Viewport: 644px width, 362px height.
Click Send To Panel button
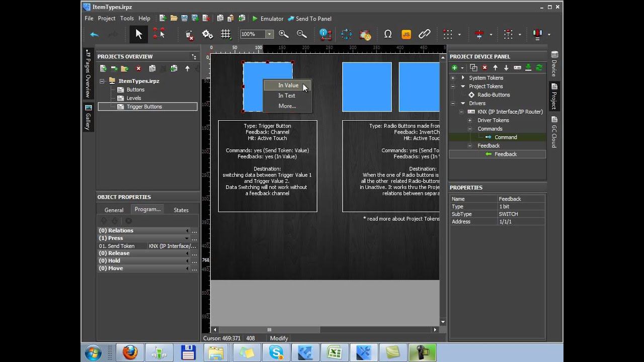pos(309,19)
